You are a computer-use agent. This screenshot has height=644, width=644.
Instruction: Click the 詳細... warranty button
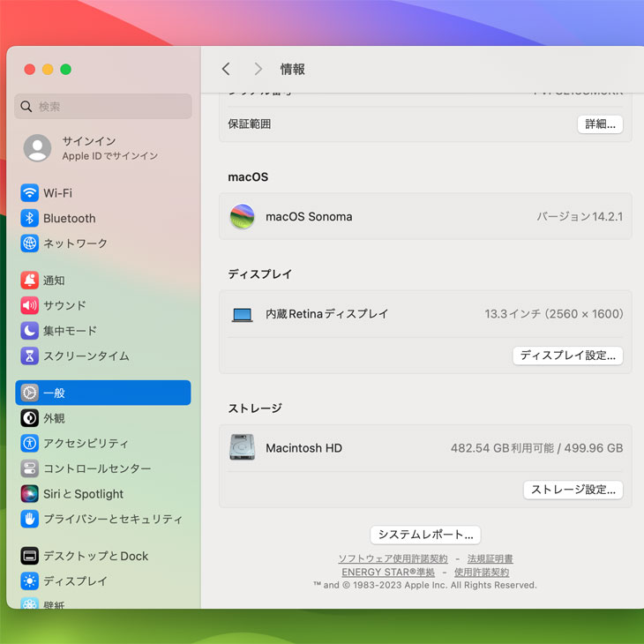(x=600, y=124)
